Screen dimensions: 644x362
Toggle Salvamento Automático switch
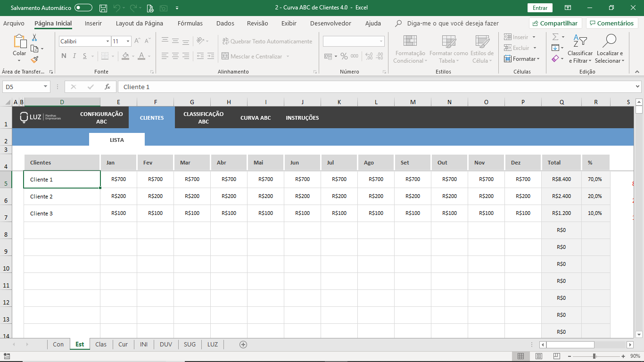coord(83,8)
